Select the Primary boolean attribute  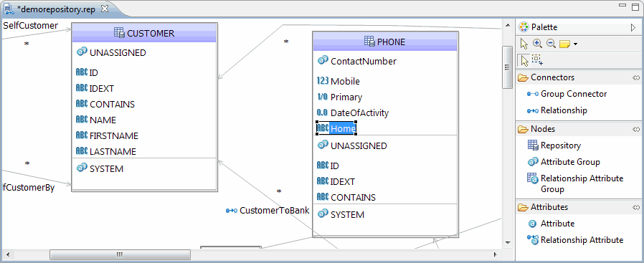(x=340, y=97)
